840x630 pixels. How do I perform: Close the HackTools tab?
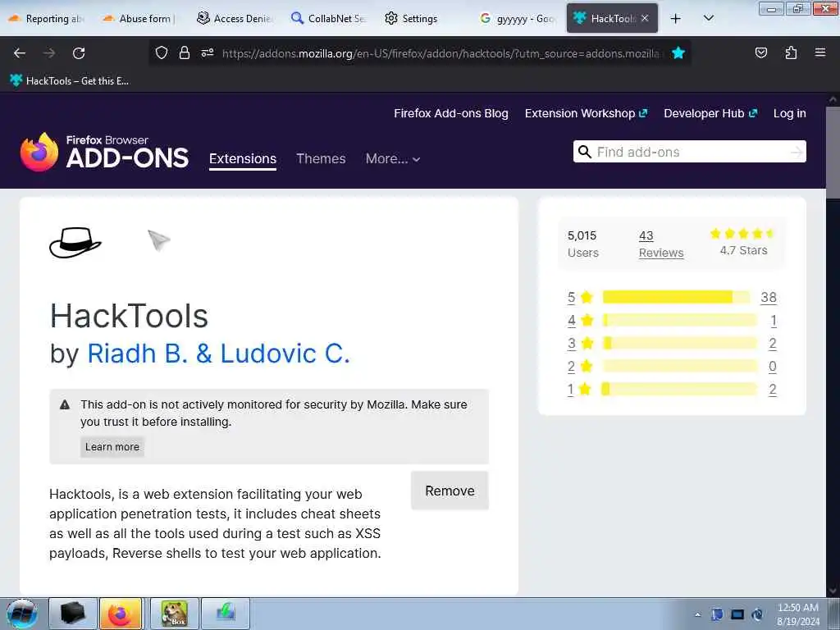coord(645,18)
